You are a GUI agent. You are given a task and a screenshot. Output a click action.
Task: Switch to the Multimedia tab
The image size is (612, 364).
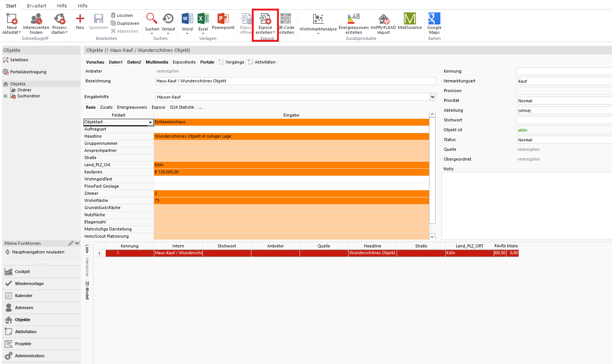(x=157, y=62)
